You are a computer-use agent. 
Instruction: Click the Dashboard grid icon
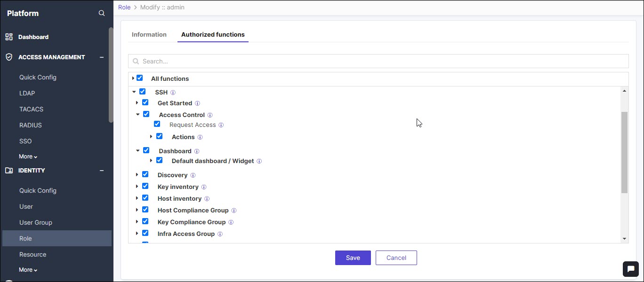point(9,37)
